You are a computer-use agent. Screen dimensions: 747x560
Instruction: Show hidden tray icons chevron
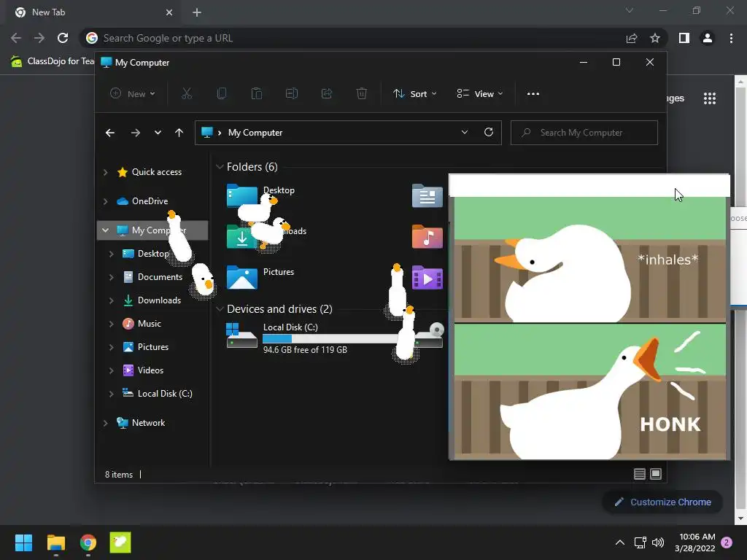click(x=620, y=542)
